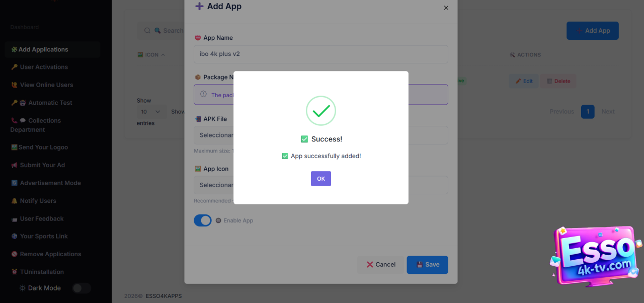Click the Notify Users bell icon
This screenshot has width=644, height=303.
click(x=14, y=201)
